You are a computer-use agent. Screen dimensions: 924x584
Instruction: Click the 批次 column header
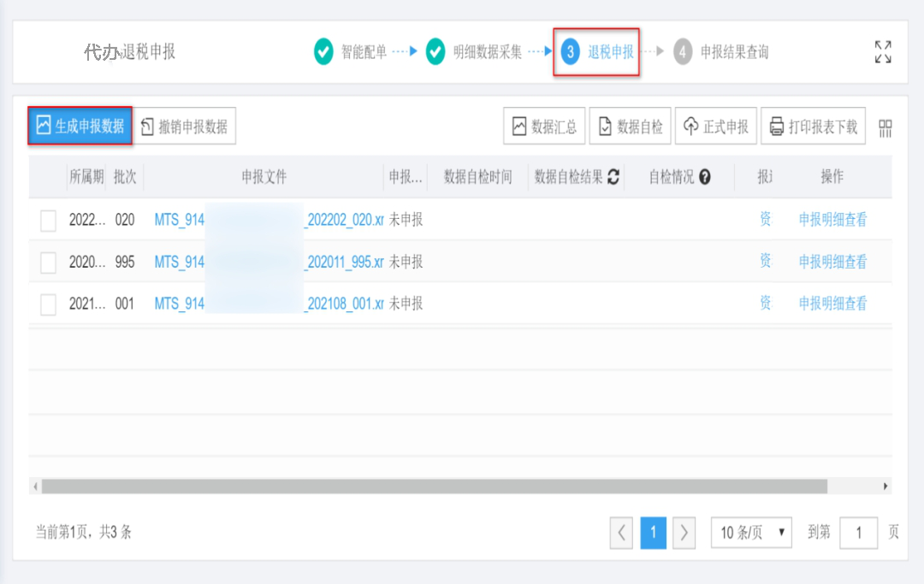[125, 177]
